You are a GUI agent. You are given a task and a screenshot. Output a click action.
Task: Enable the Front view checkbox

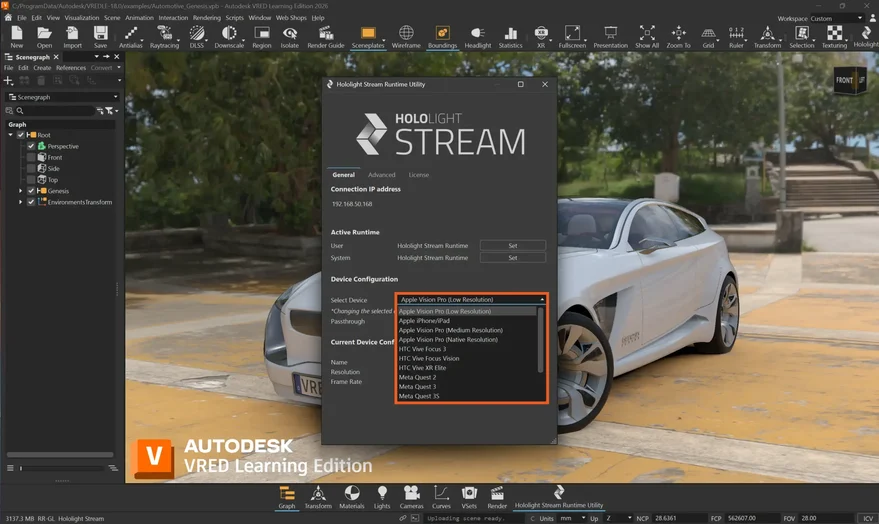coord(31,157)
